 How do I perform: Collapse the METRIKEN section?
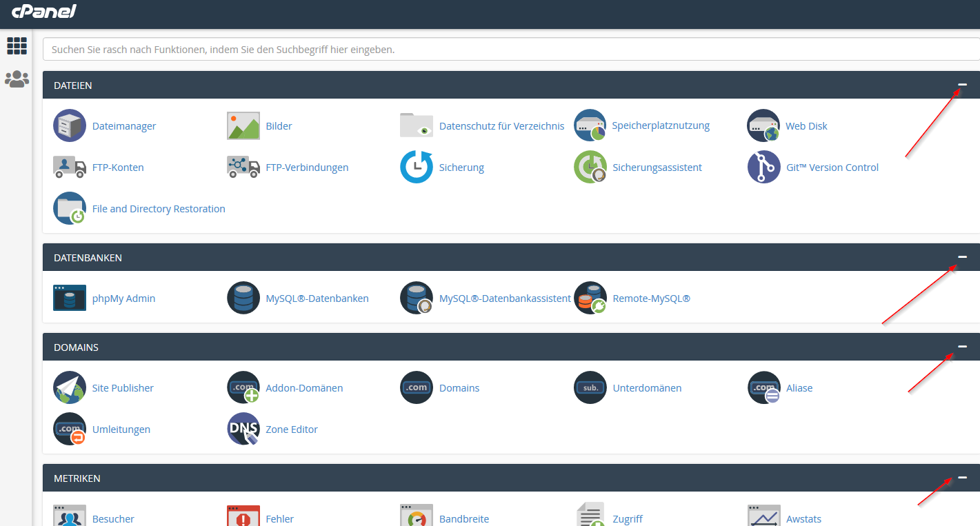click(962, 478)
